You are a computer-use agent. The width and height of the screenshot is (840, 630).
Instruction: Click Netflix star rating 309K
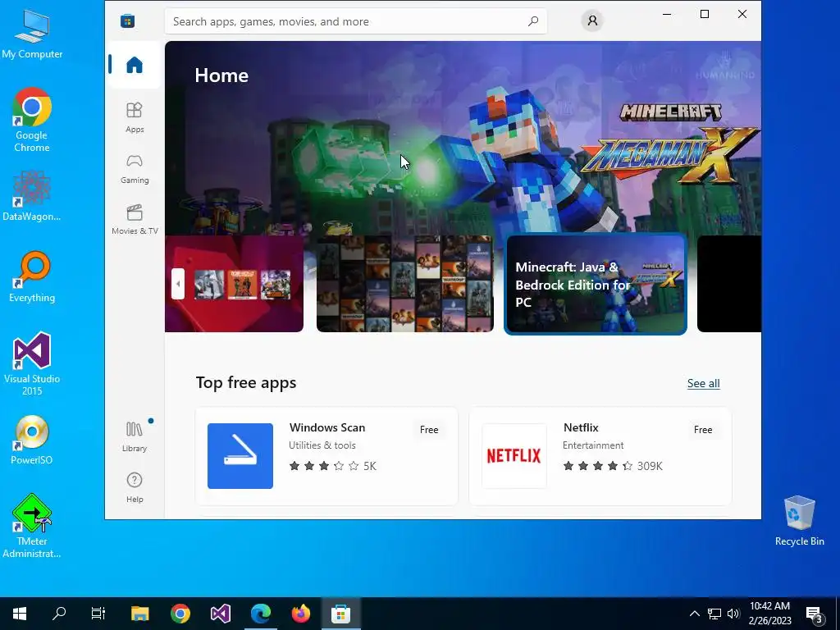click(x=613, y=466)
